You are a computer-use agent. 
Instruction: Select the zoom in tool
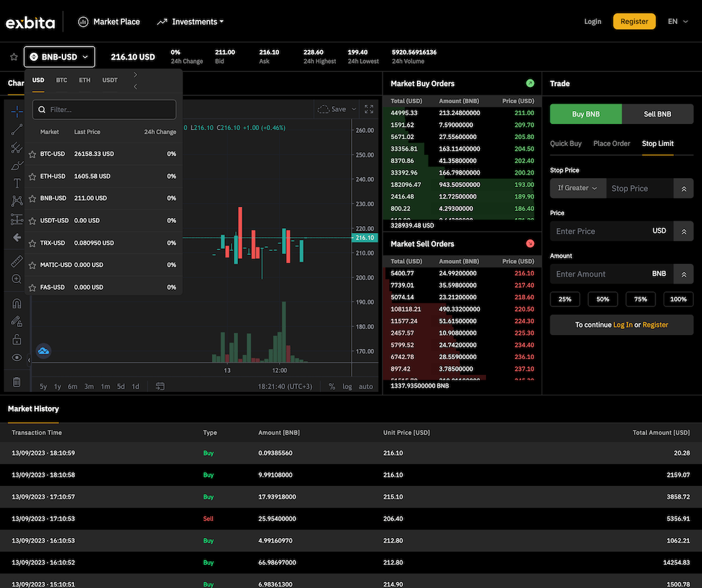coord(16,279)
